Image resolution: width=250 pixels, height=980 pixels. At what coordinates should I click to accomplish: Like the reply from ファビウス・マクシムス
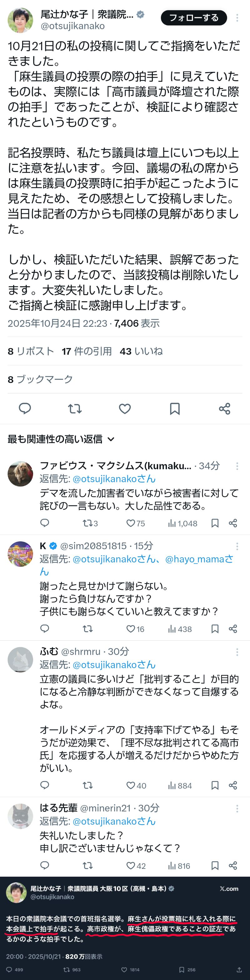click(x=131, y=523)
